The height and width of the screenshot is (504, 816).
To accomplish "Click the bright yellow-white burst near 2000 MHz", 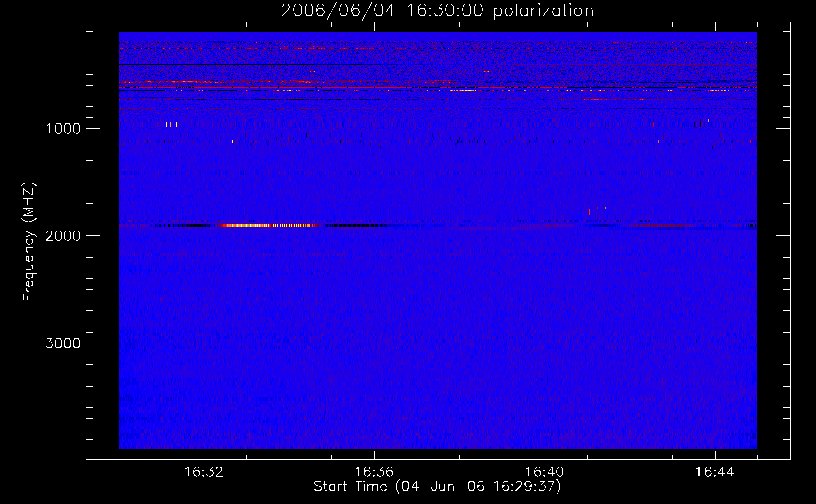I will [x=267, y=225].
